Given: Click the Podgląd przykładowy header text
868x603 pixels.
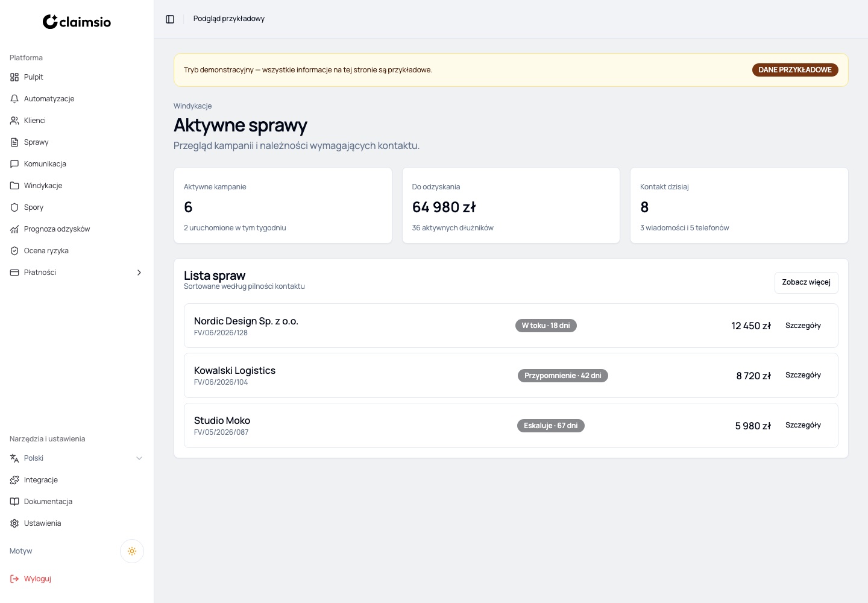Looking at the screenshot, I should coord(229,19).
